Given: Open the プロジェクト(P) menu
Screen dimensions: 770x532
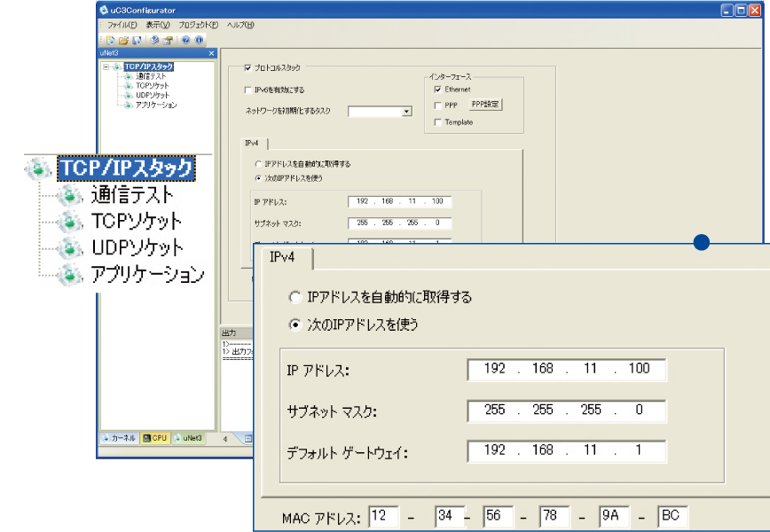Looking at the screenshot, I should point(199,25).
